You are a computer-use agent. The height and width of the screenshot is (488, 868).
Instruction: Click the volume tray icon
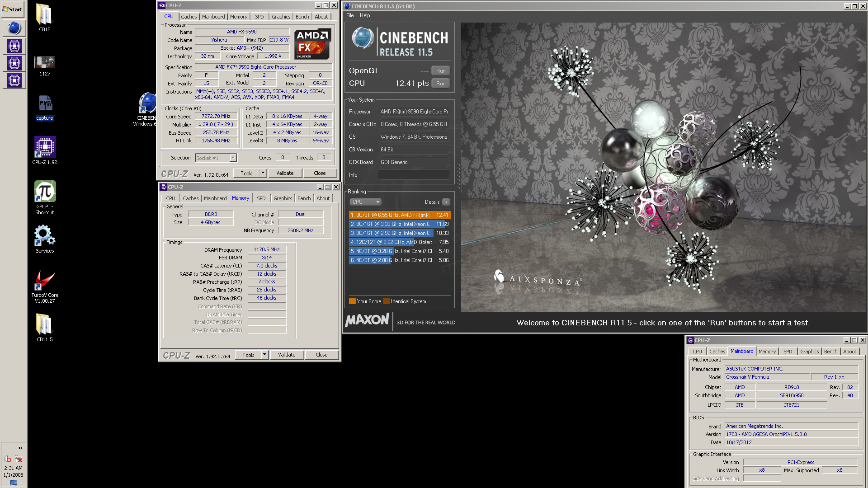[8, 459]
